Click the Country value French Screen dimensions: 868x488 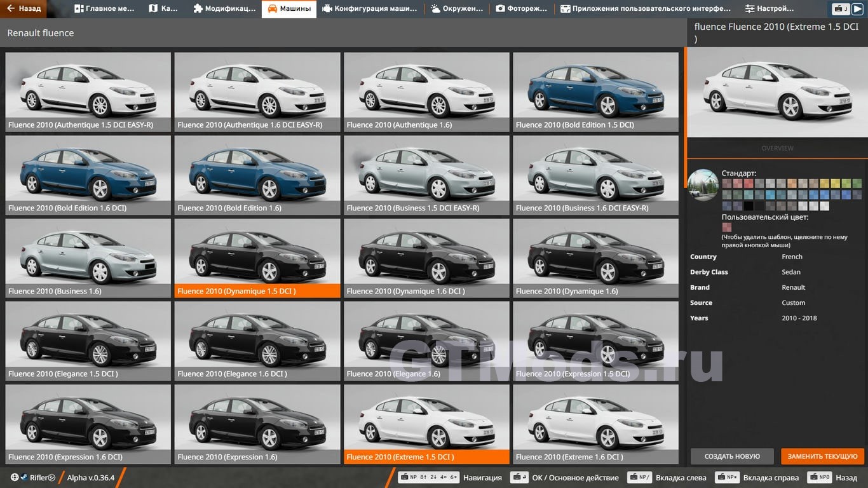792,257
